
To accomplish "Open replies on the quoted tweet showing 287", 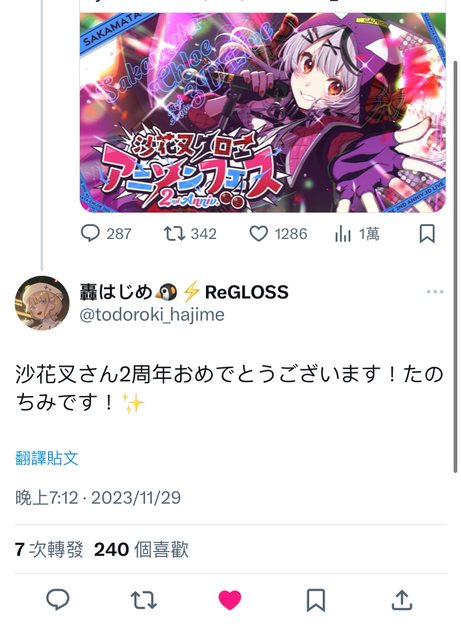I will pyautogui.click(x=106, y=234).
